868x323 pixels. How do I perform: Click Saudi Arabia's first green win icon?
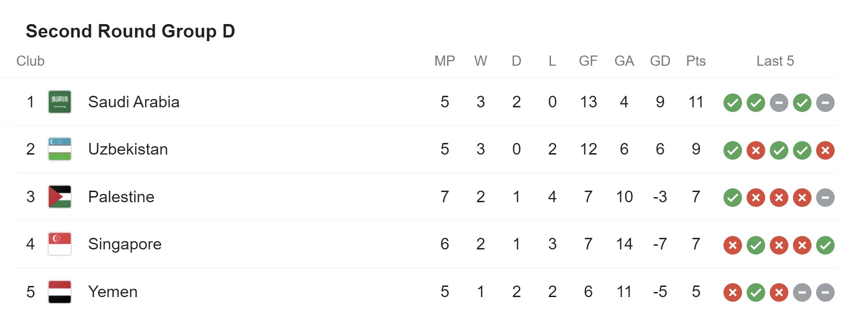point(733,103)
